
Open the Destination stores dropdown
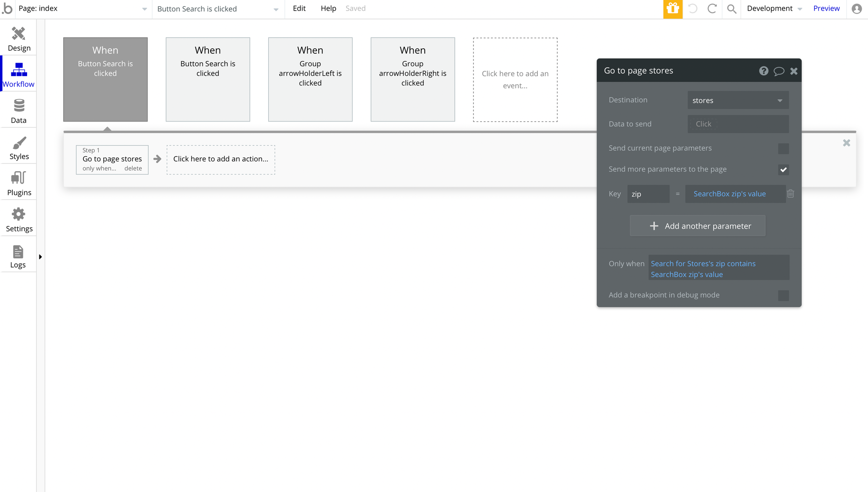738,100
